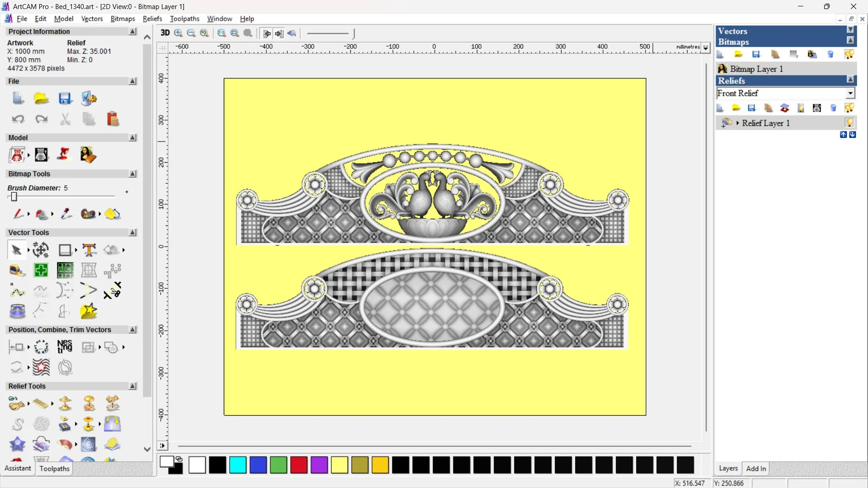The height and width of the screenshot is (488, 868).
Task: Click the Save file icon
Action: (x=65, y=99)
